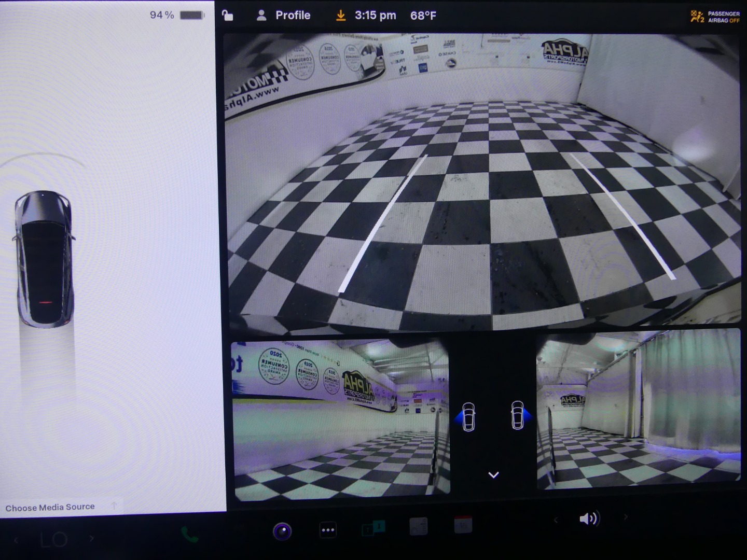Toggle the left side camera view
747x560 pixels.
[467, 416]
